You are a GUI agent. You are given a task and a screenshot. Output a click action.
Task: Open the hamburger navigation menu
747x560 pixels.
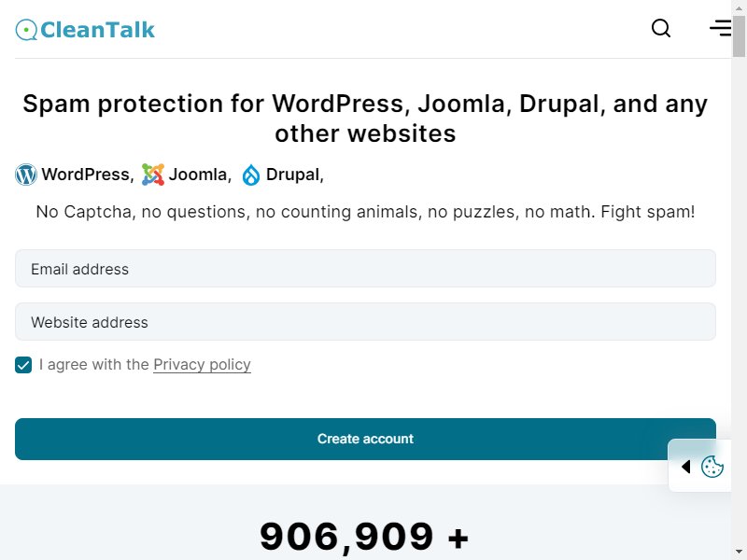720,28
